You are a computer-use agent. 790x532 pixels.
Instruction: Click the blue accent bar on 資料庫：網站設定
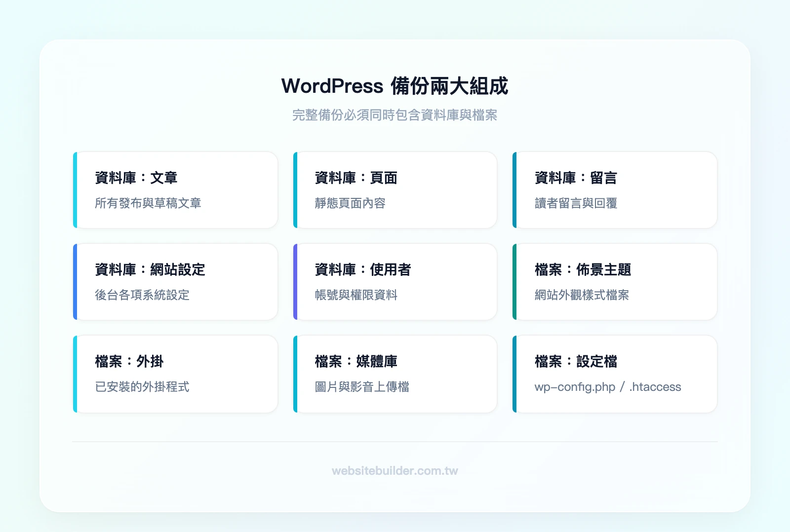76,281
